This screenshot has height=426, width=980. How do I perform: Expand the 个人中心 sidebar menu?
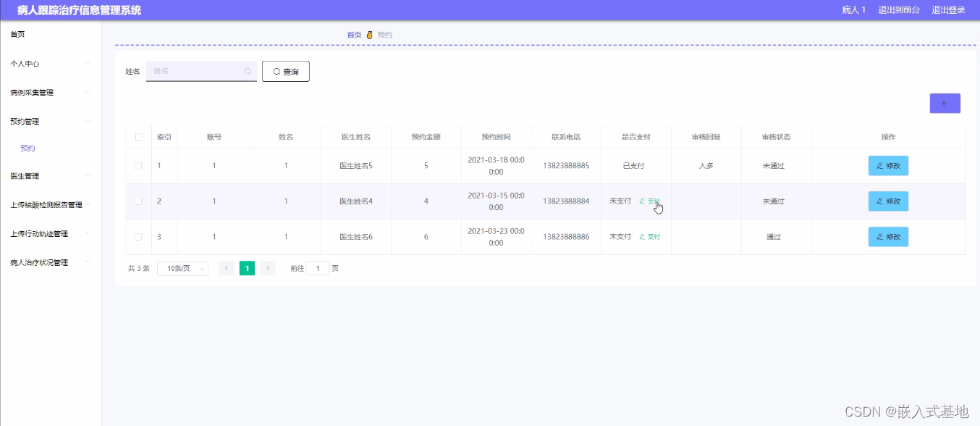(x=49, y=64)
